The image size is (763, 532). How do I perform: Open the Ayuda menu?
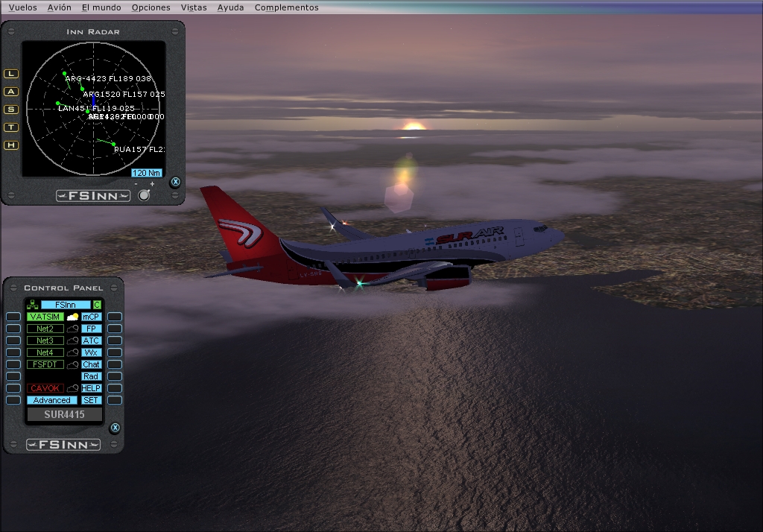point(231,7)
